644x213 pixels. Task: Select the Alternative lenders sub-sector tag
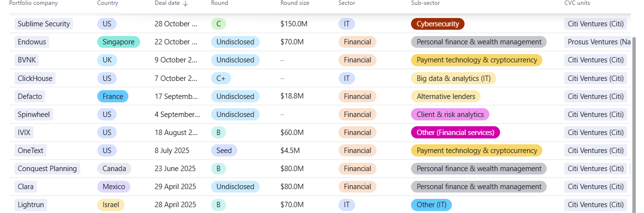point(446,97)
